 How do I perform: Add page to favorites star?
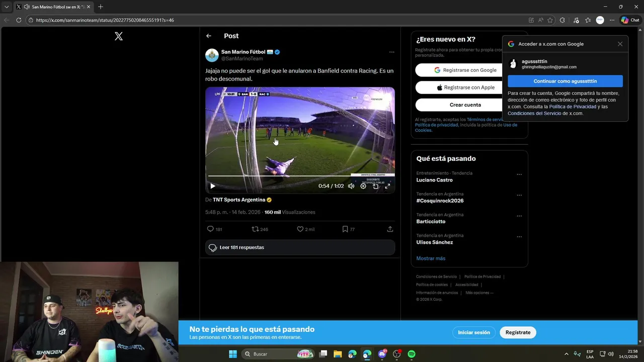pos(550,20)
